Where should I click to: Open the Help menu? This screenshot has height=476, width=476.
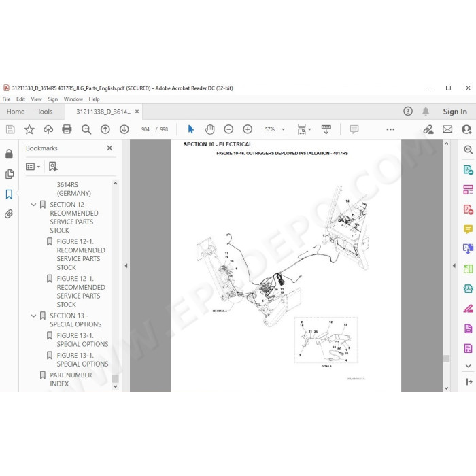coord(94,99)
